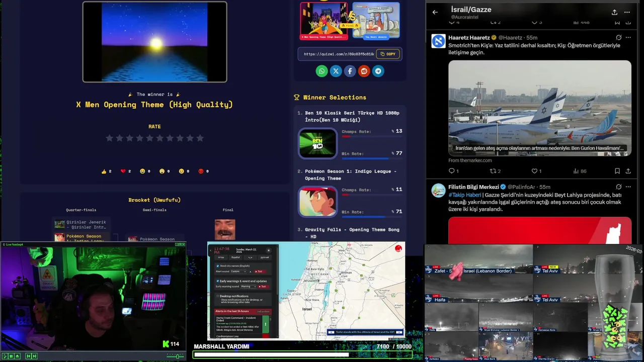Open Haifa live camera feed

pos(478,289)
